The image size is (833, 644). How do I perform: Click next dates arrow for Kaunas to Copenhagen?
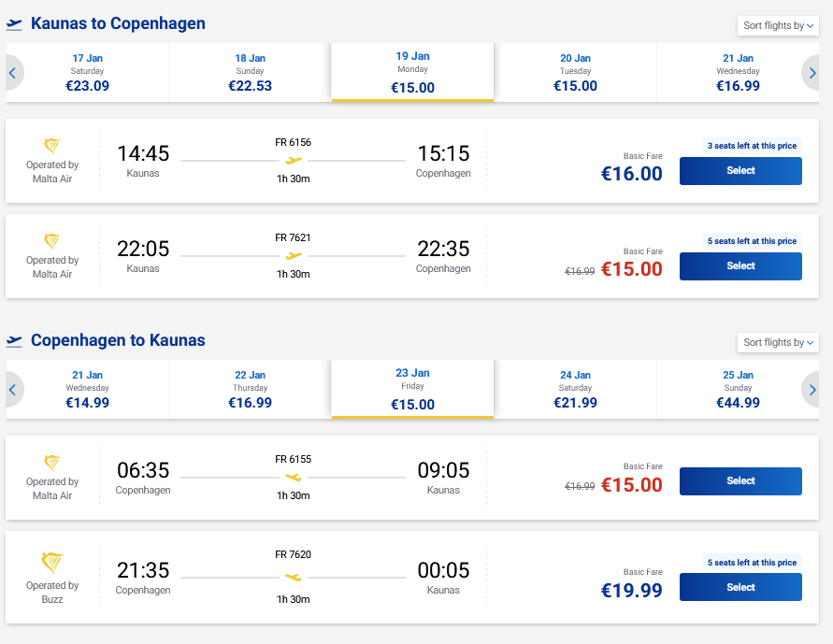coord(811,72)
